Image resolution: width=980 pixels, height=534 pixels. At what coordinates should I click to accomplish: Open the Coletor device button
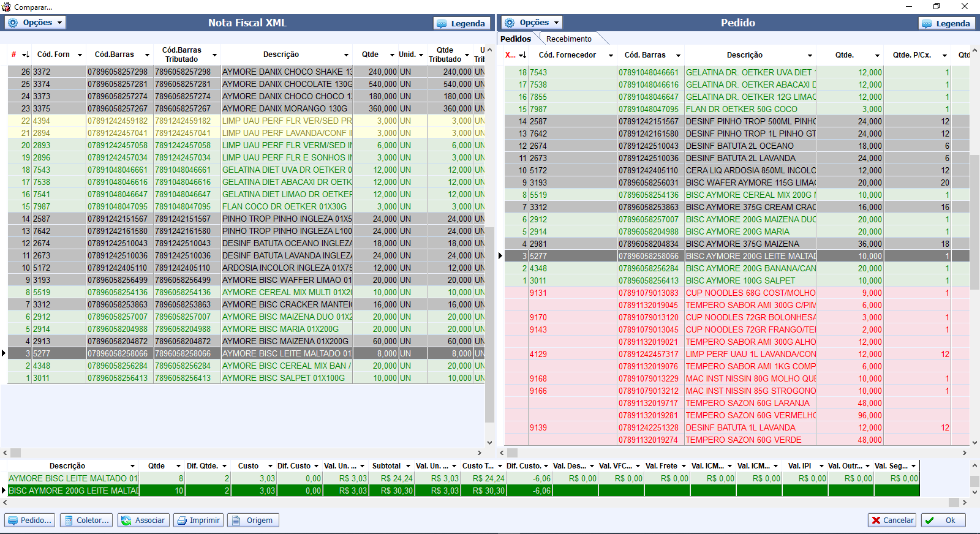click(x=86, y=521)
